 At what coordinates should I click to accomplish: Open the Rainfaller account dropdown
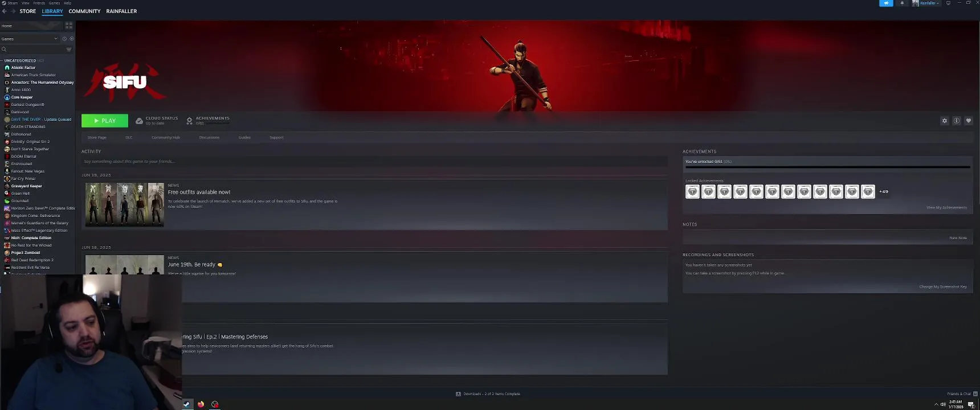[x=926, y=3]
